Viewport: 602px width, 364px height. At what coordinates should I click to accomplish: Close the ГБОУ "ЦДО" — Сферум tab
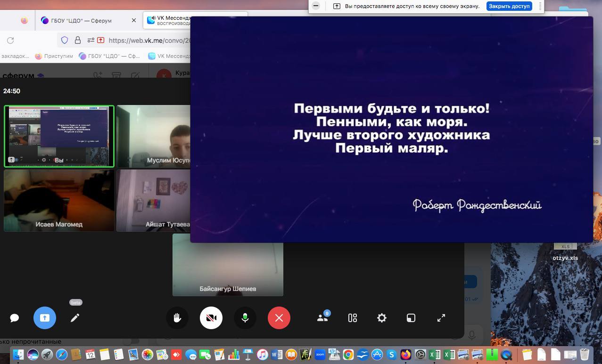pos(134,20)
